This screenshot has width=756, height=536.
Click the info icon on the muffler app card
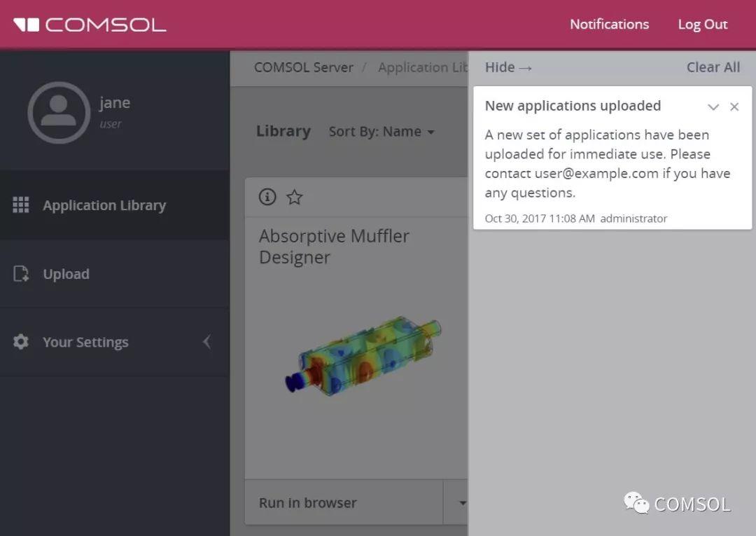click(x=267, y=197)
